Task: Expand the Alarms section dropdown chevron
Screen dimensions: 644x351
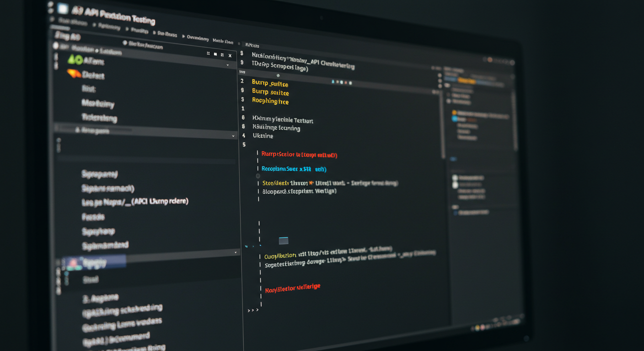Action: [x=228, y=65]
